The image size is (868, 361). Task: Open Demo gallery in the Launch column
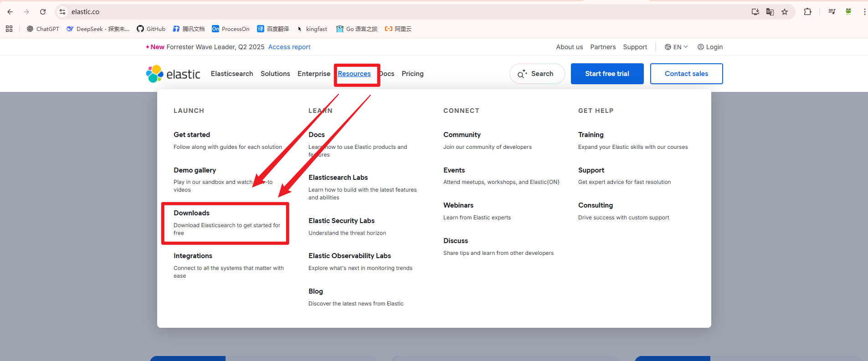coord(195,170)
